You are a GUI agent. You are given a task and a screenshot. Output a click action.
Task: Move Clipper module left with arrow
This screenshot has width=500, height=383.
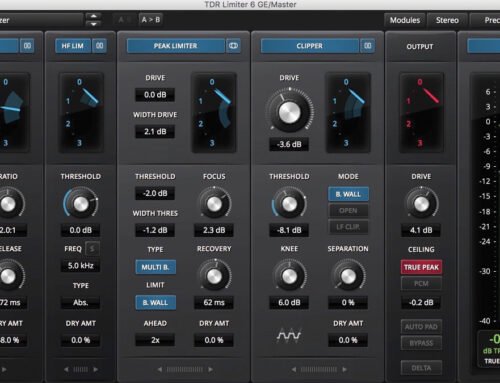[294, 369]
